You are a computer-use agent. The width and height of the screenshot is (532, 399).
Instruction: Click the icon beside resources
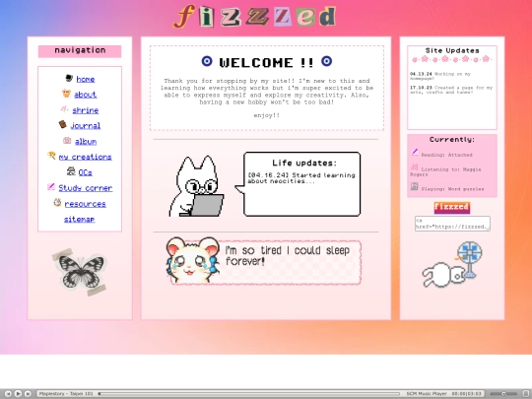click(x=57, y=203)
